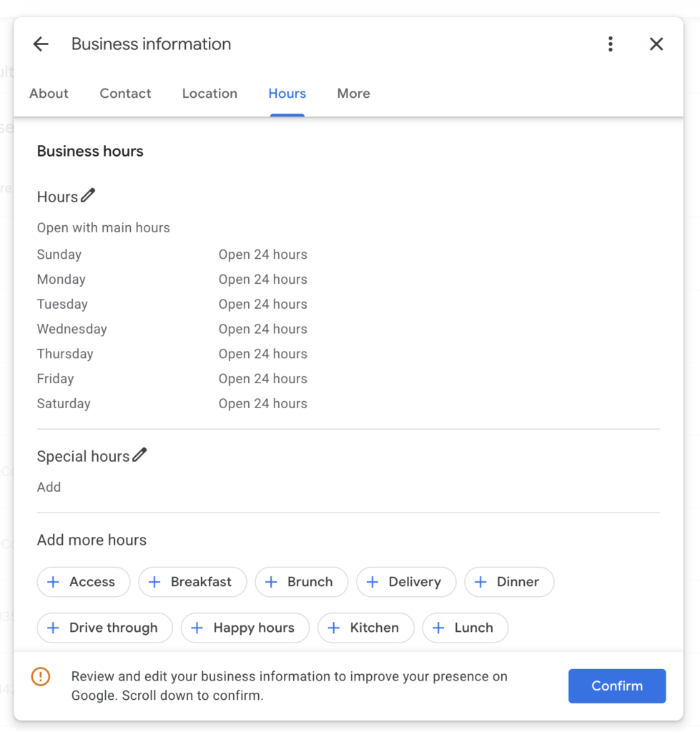
Task: Close the Business information dialog
Action: coord(656,44)
